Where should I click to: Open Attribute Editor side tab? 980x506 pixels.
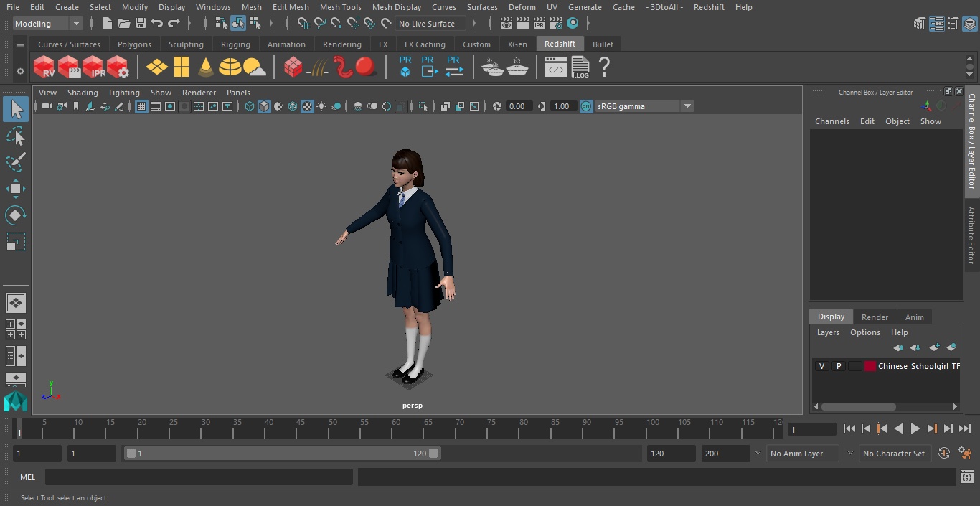(971, 235)
